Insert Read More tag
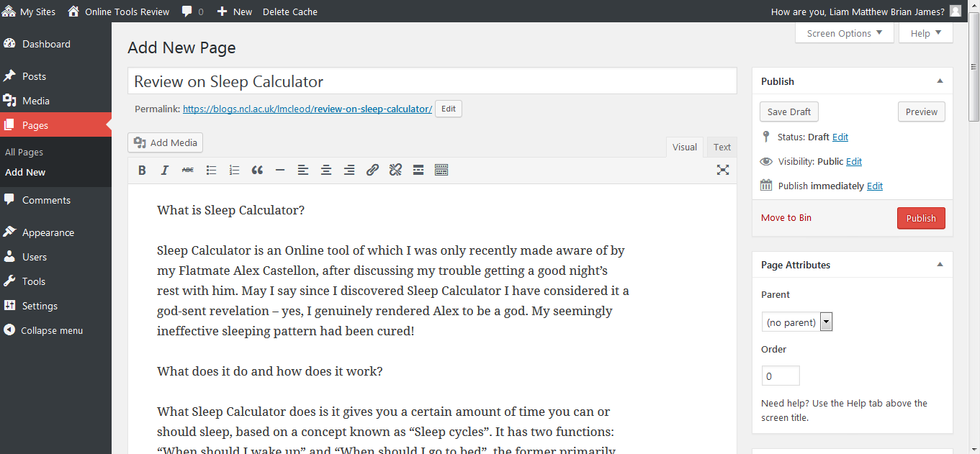The height and width of the screenshot is (454, 980). pos(418,170)
